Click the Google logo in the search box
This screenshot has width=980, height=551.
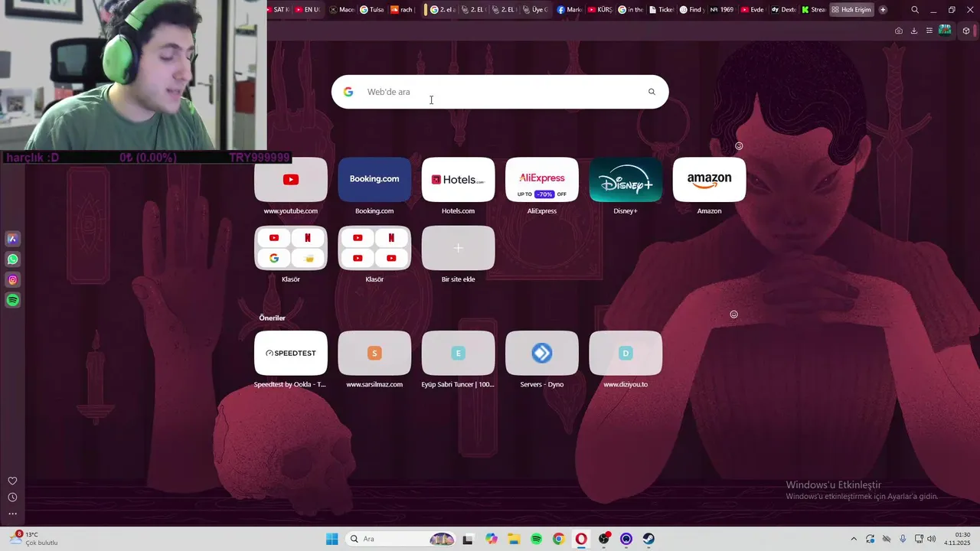click(x=348, y=92)
